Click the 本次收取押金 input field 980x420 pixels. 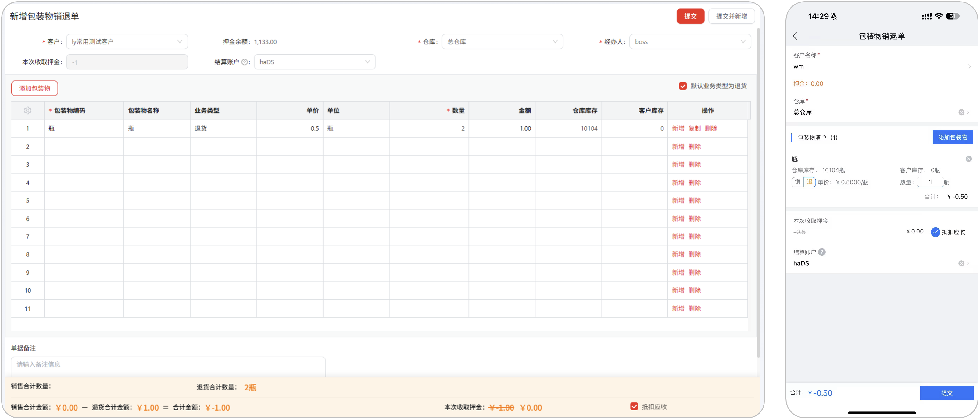click(127, 62)
